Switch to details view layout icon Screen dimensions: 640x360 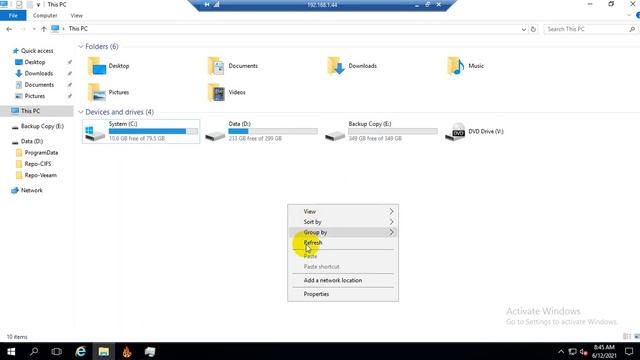627,336
